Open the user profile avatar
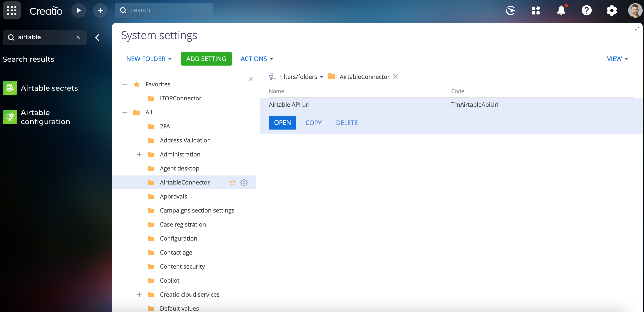Screen dimensions: 644x312 tap(635, 10)
